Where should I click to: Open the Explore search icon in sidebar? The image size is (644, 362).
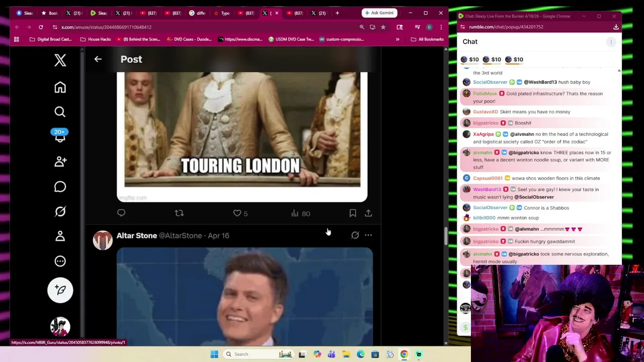point(60,112)
